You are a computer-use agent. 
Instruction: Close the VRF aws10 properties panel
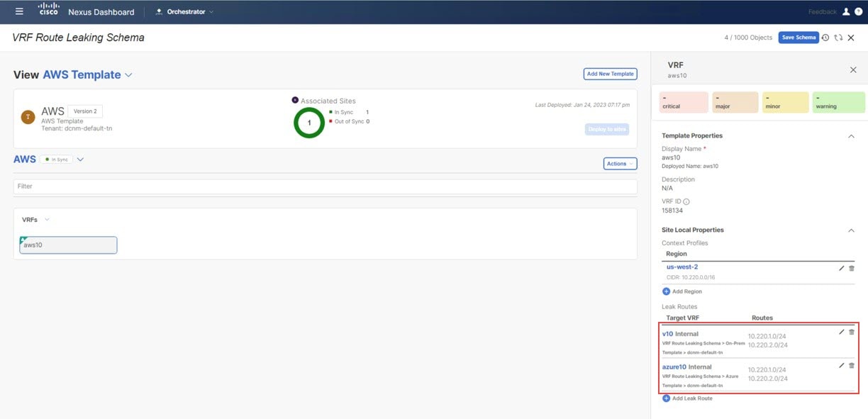[853, 69]
